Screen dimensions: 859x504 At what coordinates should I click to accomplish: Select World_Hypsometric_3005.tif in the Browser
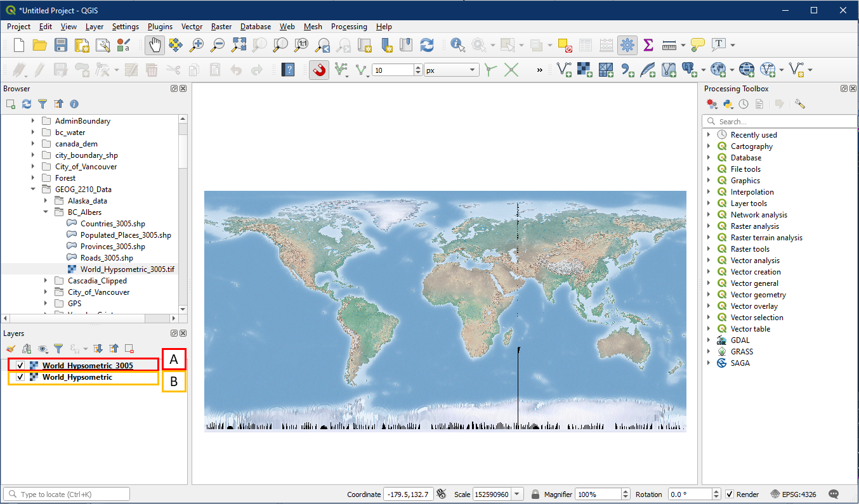127,269
